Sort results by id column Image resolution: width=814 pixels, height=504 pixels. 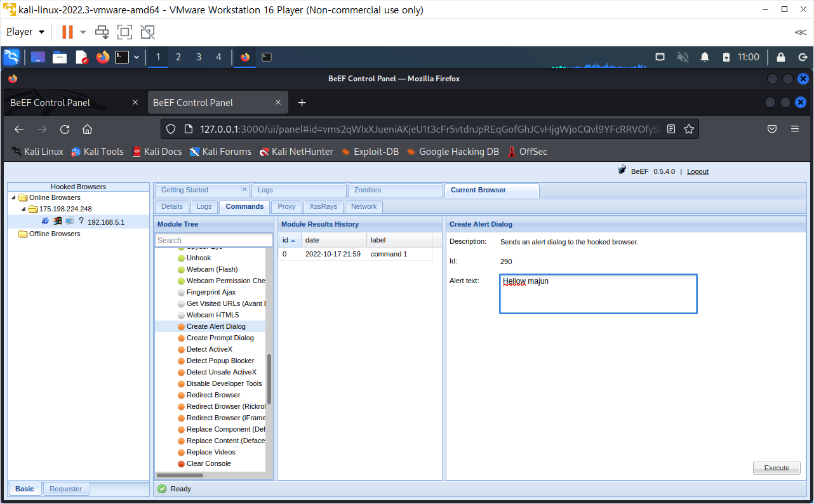point(289,240)
